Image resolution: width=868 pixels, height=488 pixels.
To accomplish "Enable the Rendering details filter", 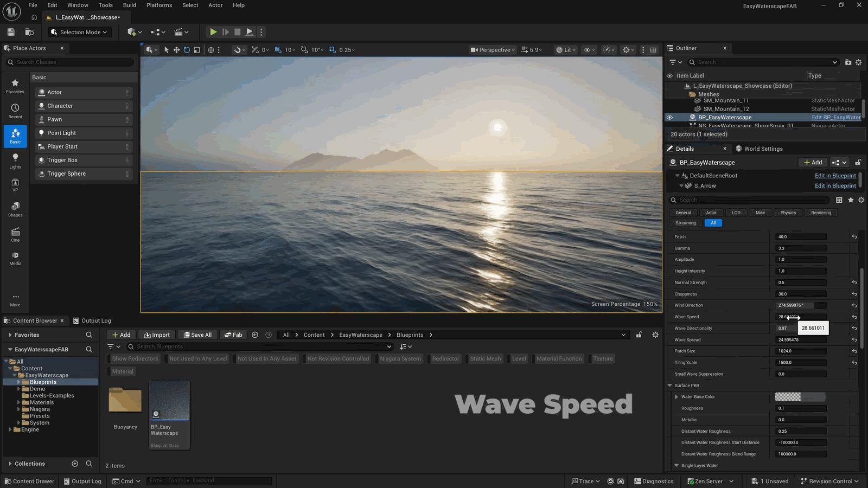I will [x=821, y=213].
